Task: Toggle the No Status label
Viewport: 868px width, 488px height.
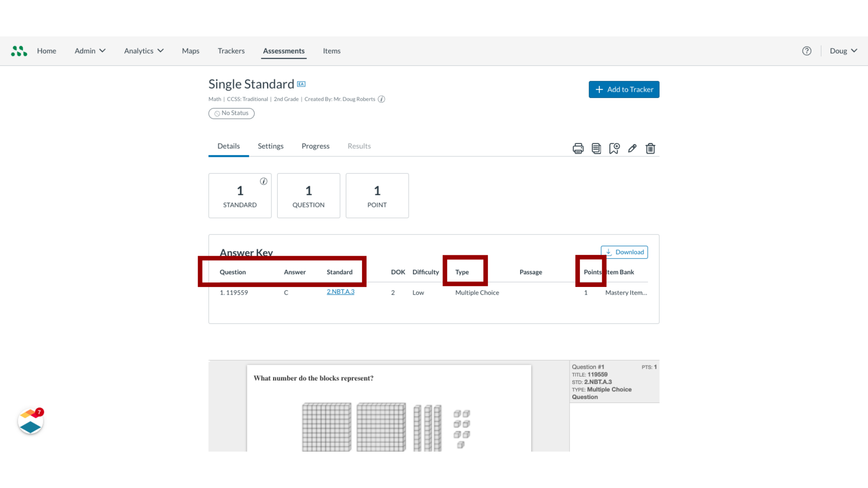Action: tap(231, 113)
